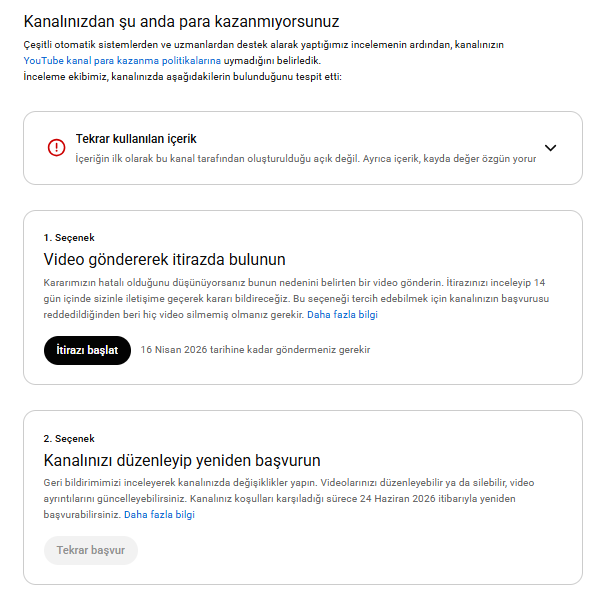Click the Geri bildirimimizi inceleyerek paragraph
The image size is (615, 595).
pos(289,499)
